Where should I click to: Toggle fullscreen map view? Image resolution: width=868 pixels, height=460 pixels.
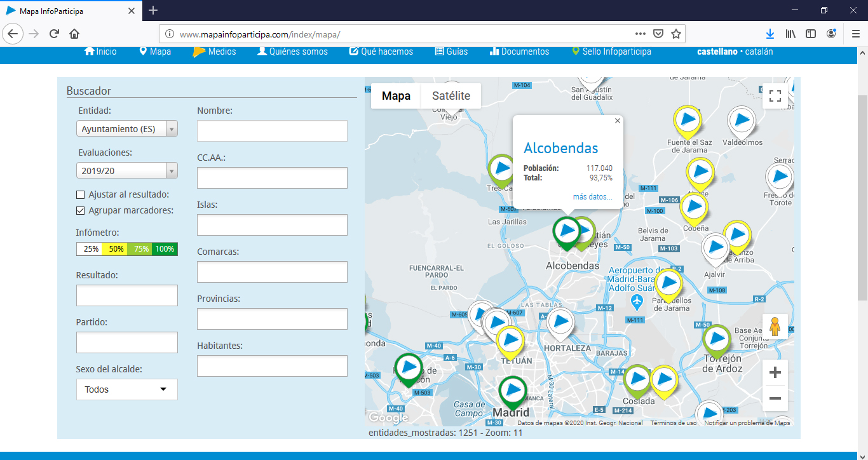775,96
